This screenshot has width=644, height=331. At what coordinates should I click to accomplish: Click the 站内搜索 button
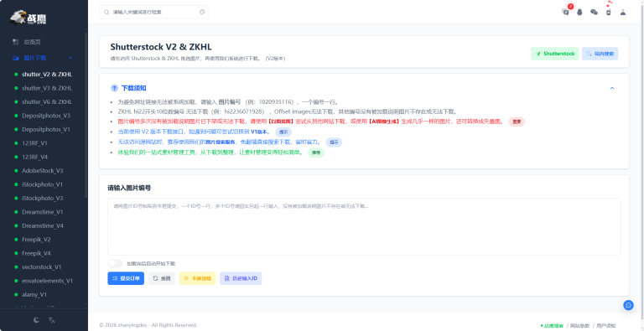(600, 54)
